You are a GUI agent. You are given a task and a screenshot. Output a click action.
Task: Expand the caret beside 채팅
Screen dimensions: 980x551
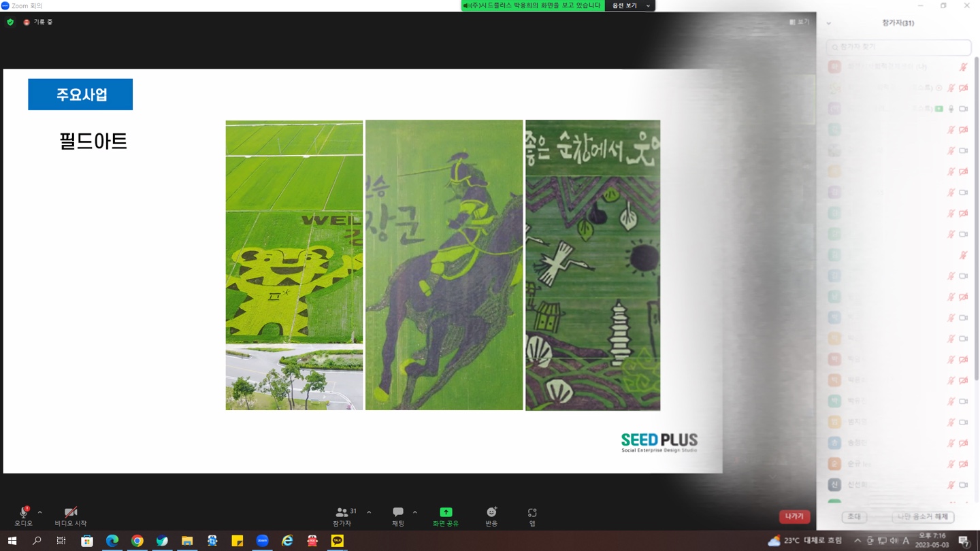click(414, 512)
